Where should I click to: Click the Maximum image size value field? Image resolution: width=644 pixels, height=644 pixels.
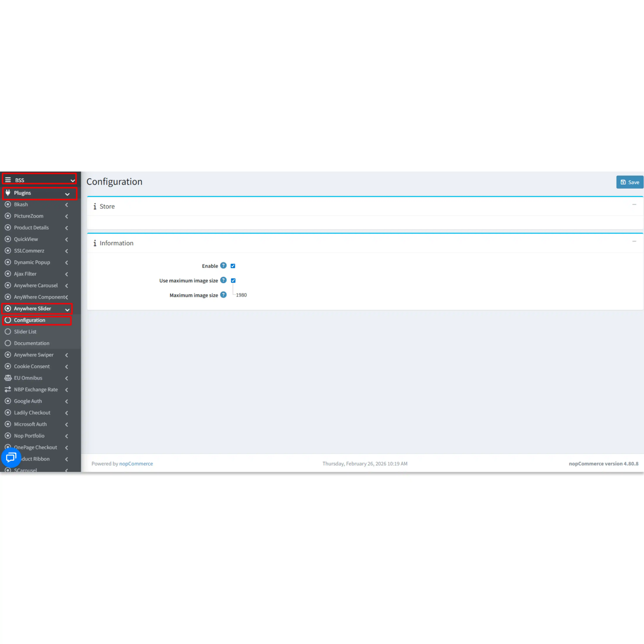(241, 295)
